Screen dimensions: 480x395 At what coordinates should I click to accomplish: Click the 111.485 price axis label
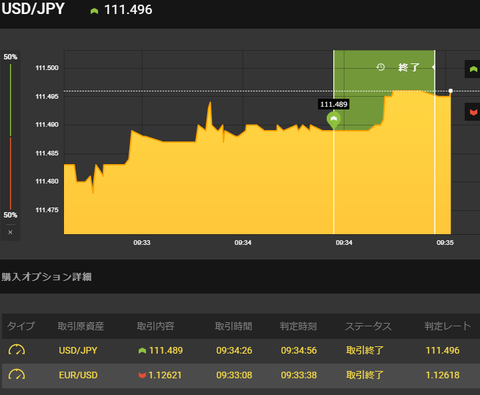47,153
